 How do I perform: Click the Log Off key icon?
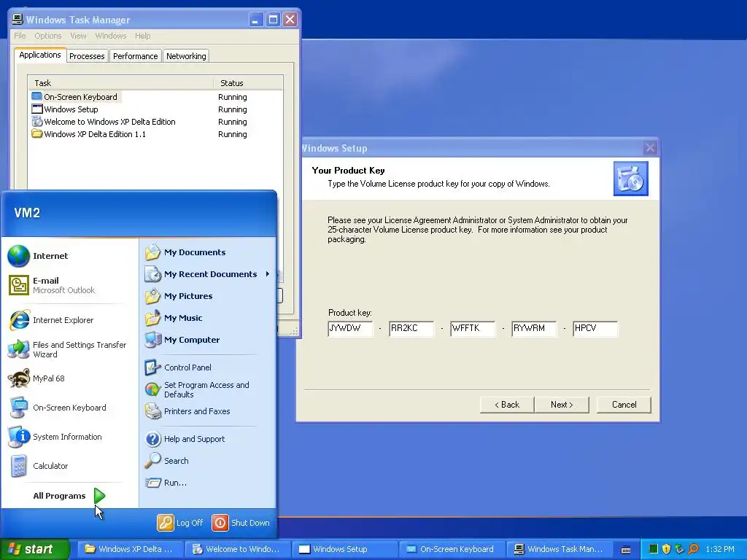pos(166,523)
